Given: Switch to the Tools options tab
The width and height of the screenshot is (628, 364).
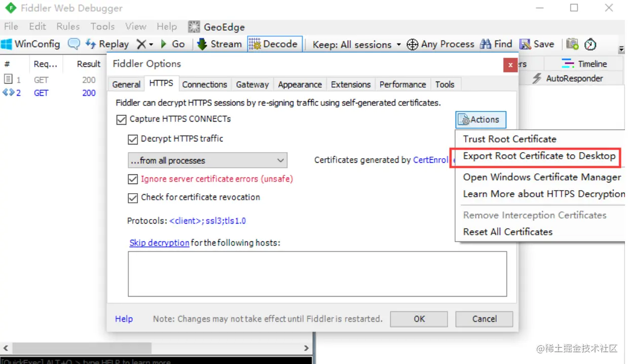Looking at the screenshot, I should [445, 85].
